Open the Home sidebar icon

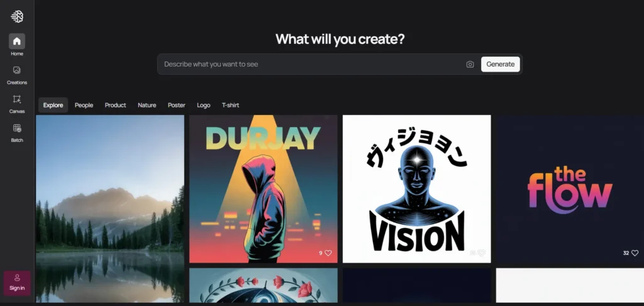(x=17, y=41)
